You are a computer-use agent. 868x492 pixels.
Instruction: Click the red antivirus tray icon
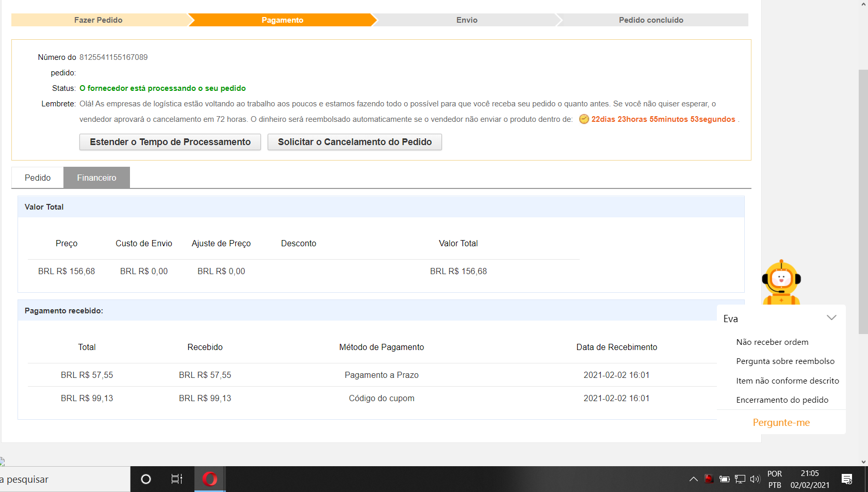[x=709, y=479]
